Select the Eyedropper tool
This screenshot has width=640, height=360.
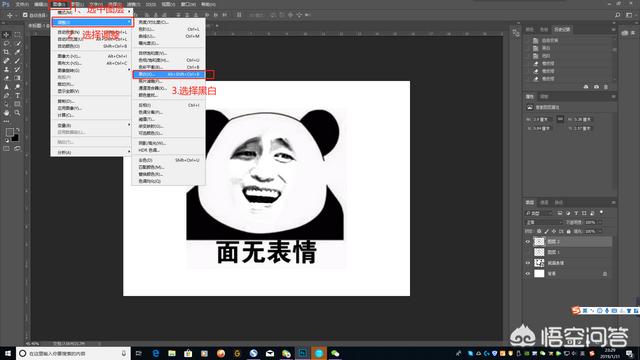click(17, 52)
